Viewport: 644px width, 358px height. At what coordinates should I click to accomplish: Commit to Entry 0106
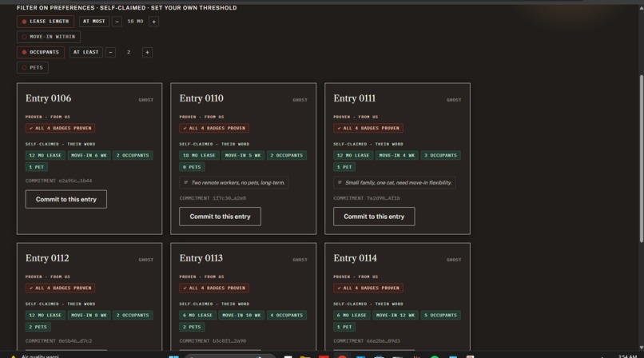pyautogui.click(x=66, y=199)
